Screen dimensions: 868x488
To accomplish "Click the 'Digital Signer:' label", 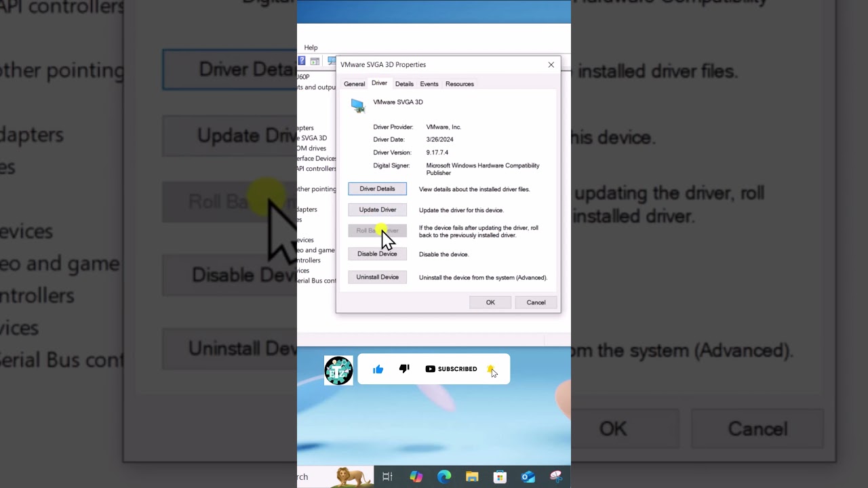I will click(x=391, y=165).
